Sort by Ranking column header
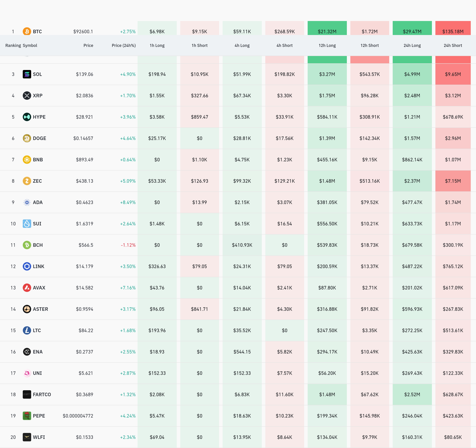Screen dimensions: 476x448 point(13,45)
